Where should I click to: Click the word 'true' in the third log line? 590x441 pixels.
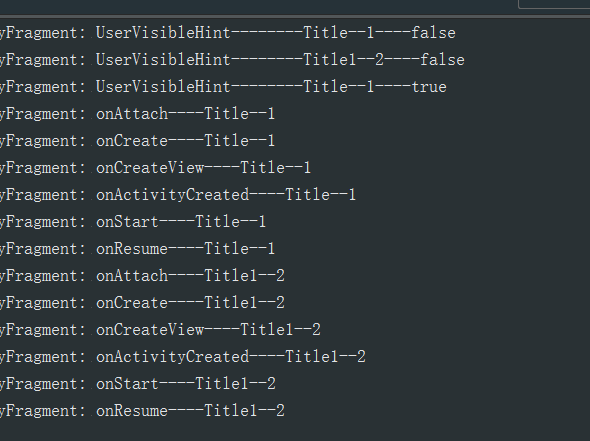click(x=429, y=87)
